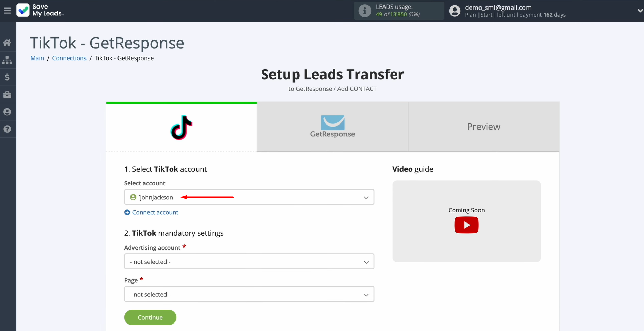Play the Coming Soon video guide
The width and height of the screenshot is (644, 331).
[466, 225]
